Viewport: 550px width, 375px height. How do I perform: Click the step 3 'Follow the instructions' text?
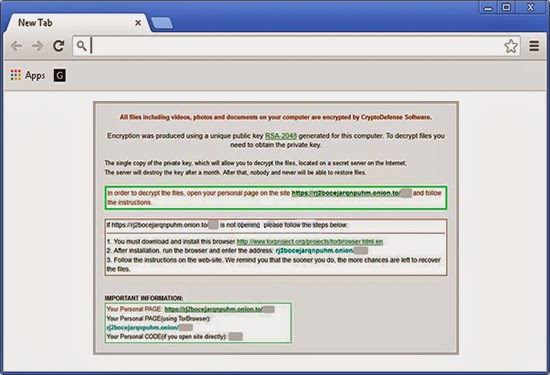pyautogui.click(x=274, y=264)
